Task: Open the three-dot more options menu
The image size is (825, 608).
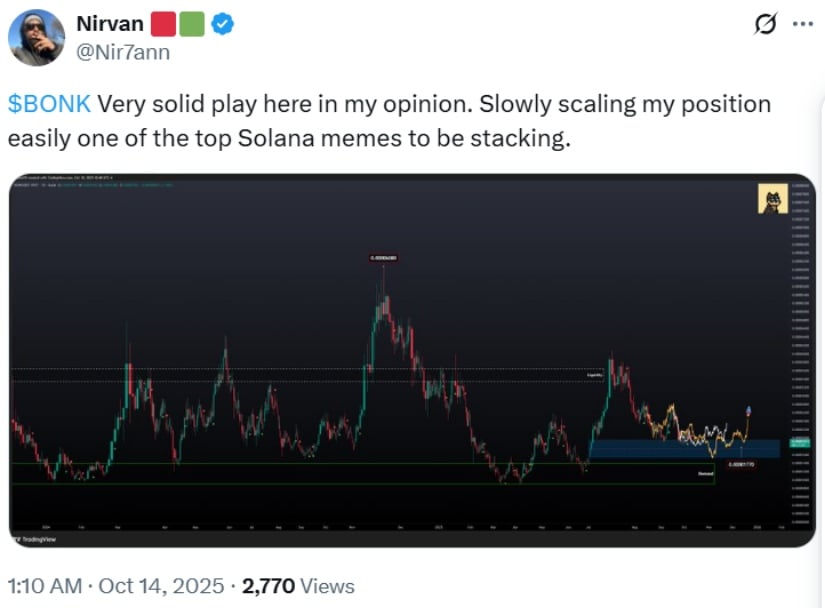Action: [x=802, y=23]
